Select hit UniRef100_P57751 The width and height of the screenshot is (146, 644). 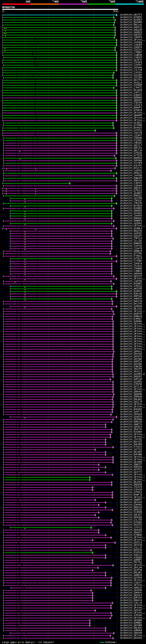[x=131, y=562]
